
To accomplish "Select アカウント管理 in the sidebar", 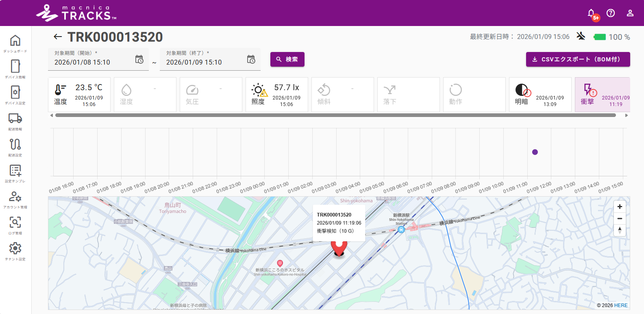I will click(15, 197).
